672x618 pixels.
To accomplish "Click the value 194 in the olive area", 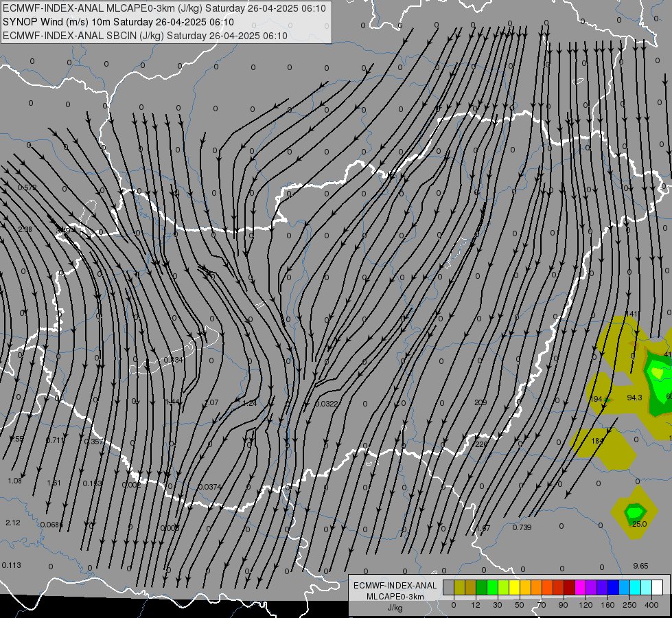I will tap(596, 399).
